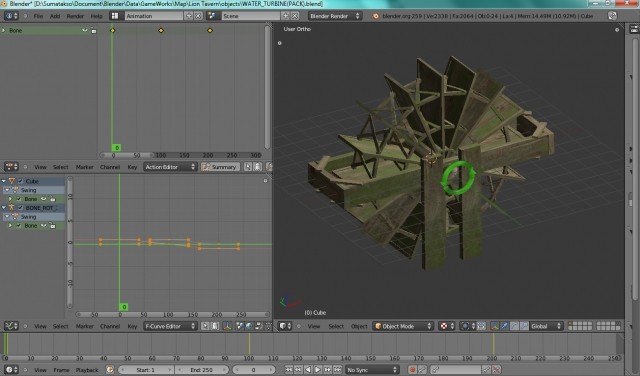Collapse the BONE_ROT channel group
Viewport: 640px width, 376px height.
[x=4, y=207]
